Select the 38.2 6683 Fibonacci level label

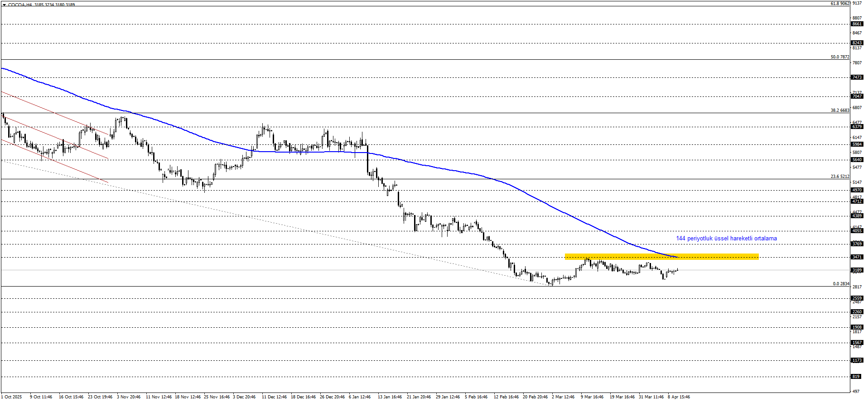pyautogui.click(x=840, y=110)
